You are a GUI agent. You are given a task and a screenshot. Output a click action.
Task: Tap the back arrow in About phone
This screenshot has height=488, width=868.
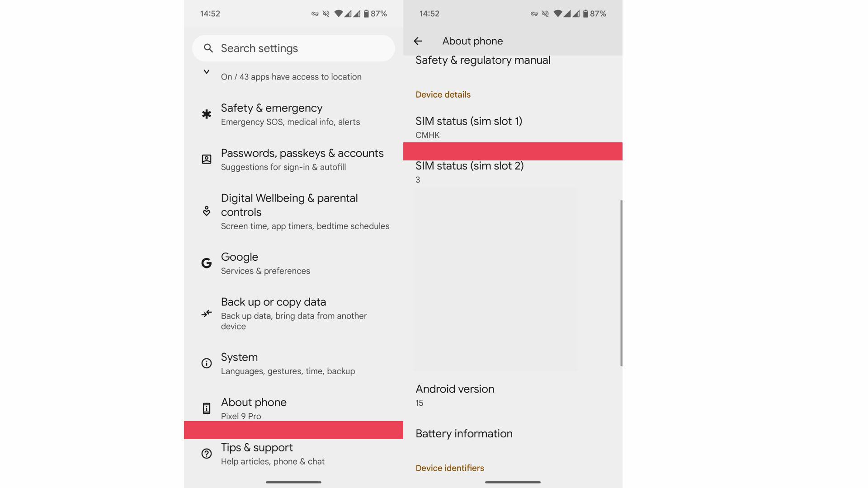(x=418, y=41)
